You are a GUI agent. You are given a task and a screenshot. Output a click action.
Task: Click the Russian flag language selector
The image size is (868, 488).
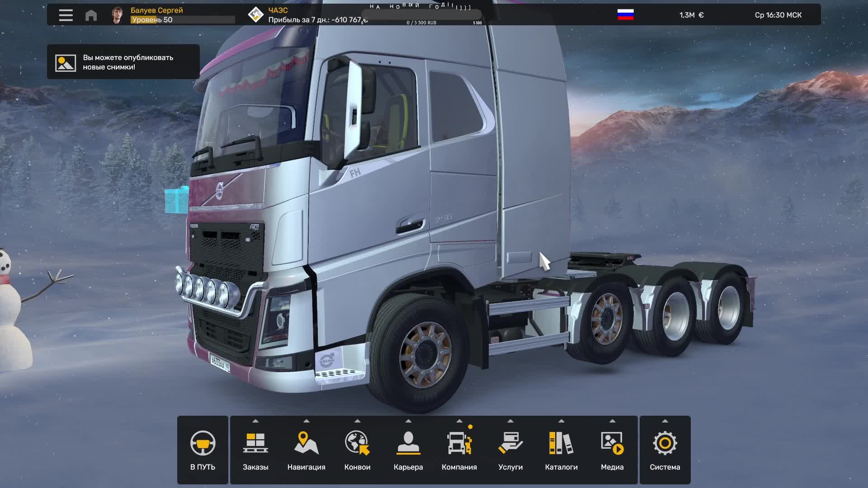tap(625, 15)
